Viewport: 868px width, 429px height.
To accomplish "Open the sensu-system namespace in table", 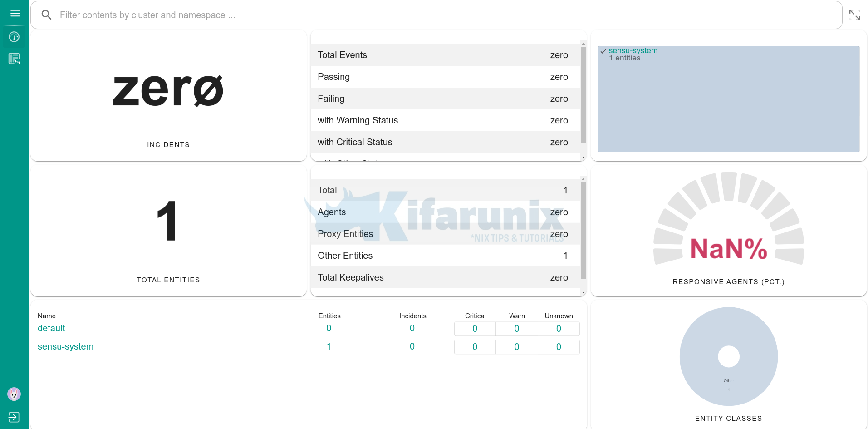I will 65,346.
